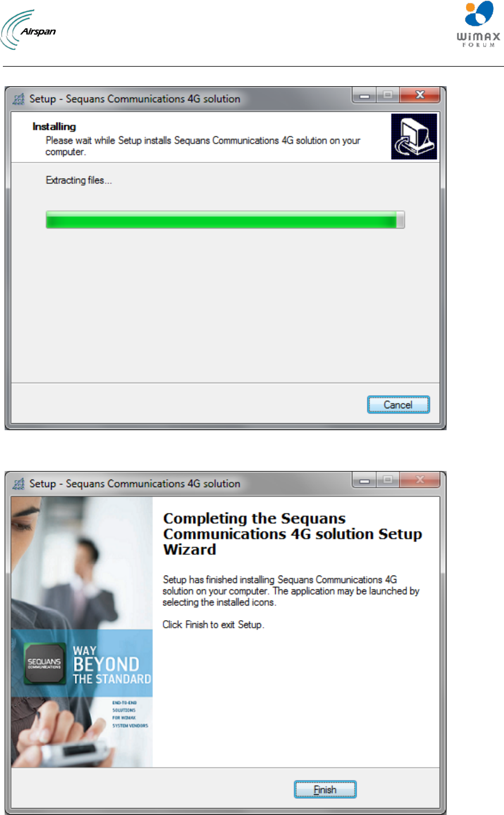Screen dimensions: 504x815
Task: Click the Extracting files status text
Action: click(79, 180)
